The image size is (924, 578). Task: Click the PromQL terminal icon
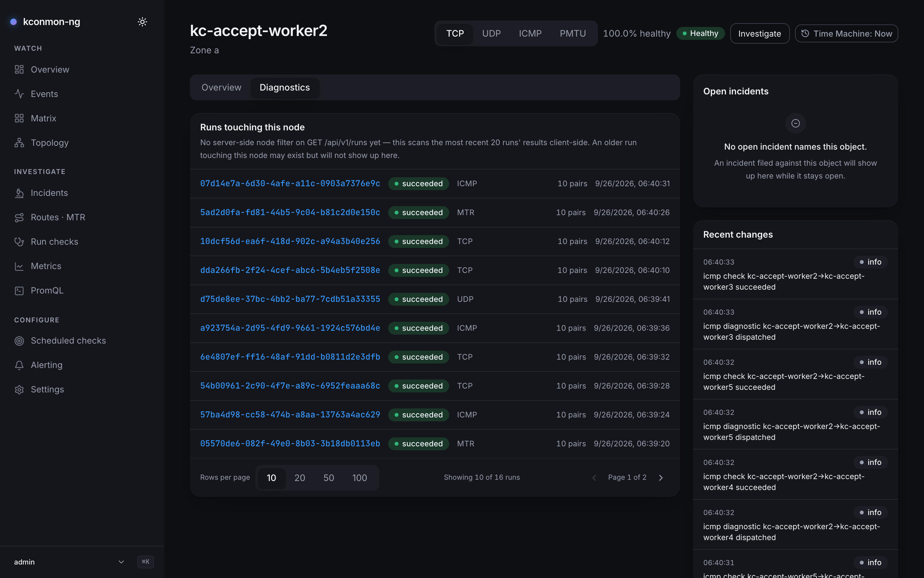pos(19,291)
